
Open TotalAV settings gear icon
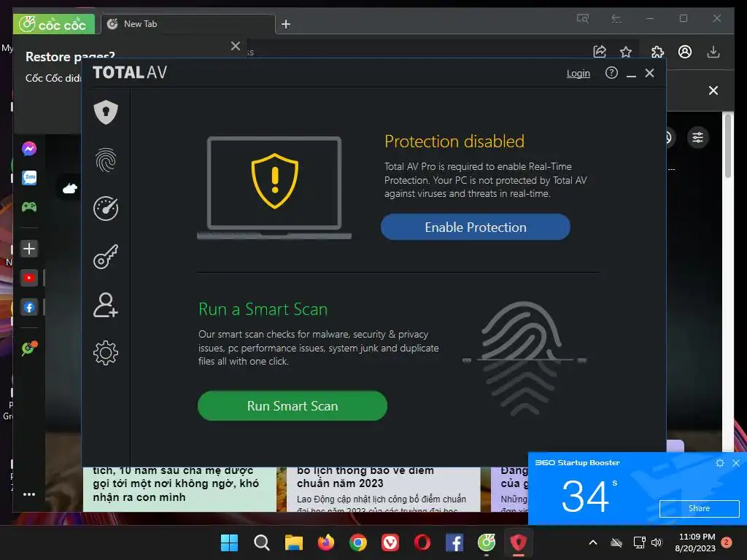106,353
